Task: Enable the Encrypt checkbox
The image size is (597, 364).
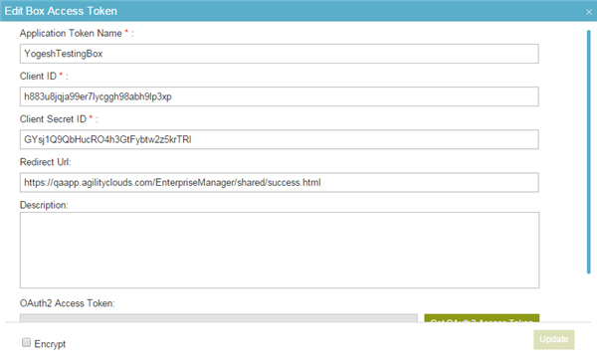Action: (x=26, y=343)
